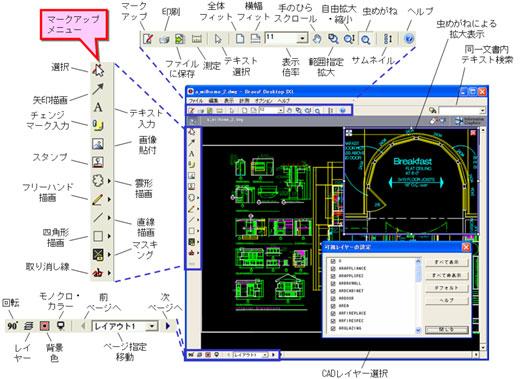Uncheck the ARCABINET layer checkbox
This screenshot has height=379, width=520.
tap(333, 291)
